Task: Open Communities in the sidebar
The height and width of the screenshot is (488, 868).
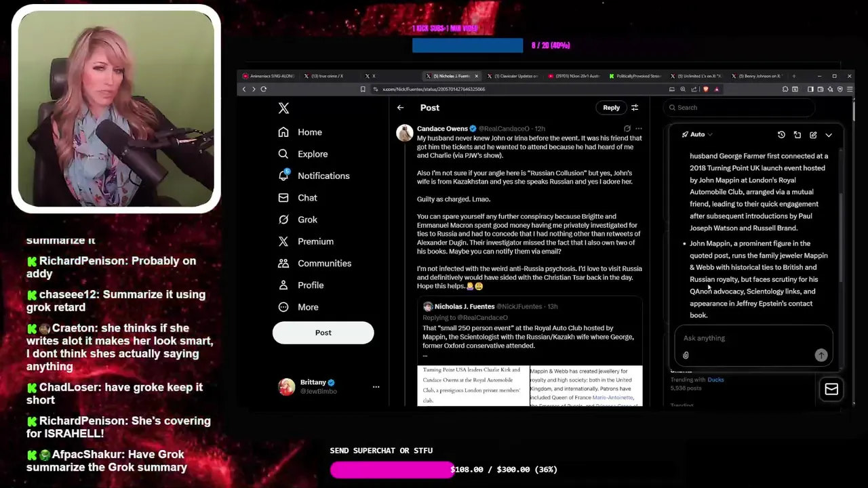Action: (x=315, y=263)
